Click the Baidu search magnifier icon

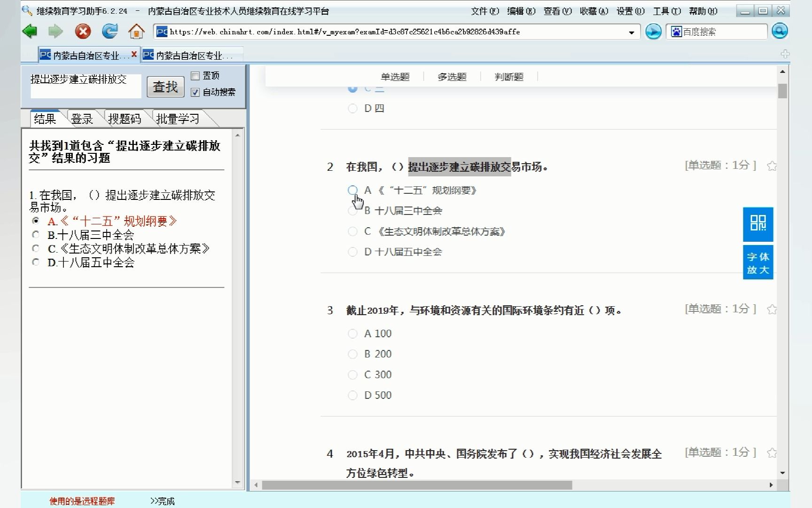tap(780, 32)
